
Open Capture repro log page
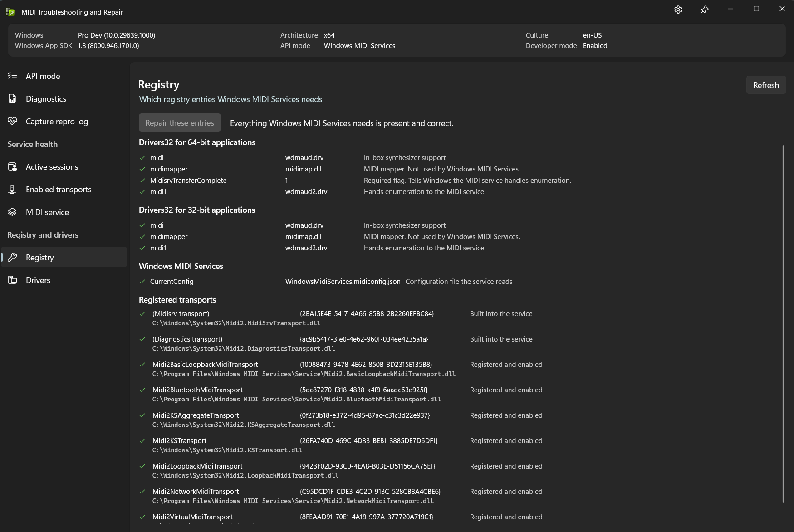pos(64,121)
